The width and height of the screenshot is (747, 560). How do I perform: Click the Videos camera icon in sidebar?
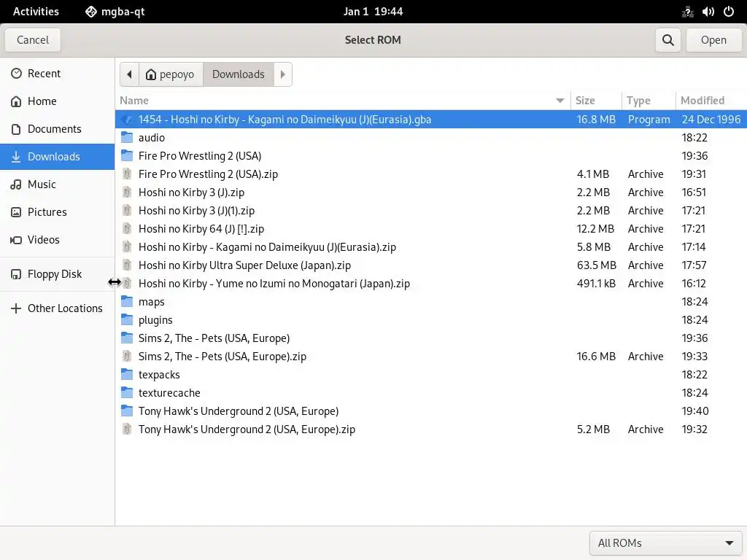(x=16, y=240)
